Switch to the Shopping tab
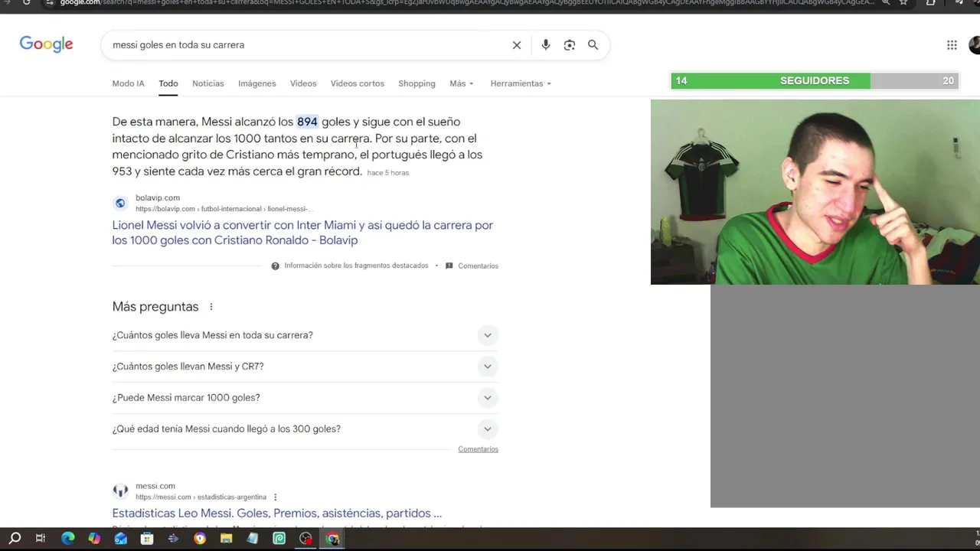This screenshot has height=551, width=980. (416, 83)
